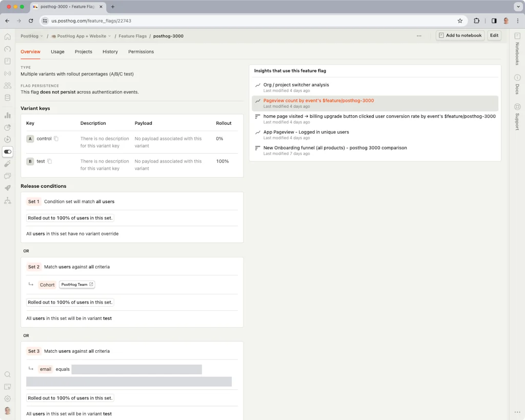Open Product analytics via the bar chart icon
This screenshot has height=420, width=525.
coord(8,115)
